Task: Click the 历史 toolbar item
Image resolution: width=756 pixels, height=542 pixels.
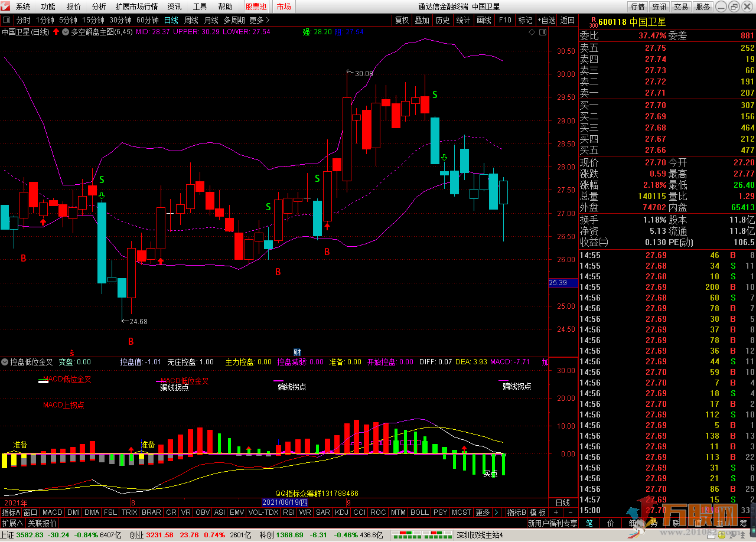Action: 442,20
